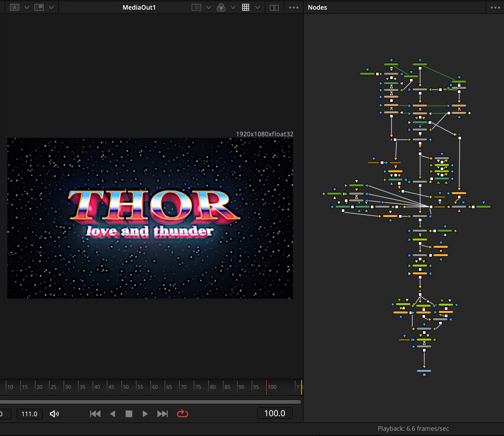Viewport: 504px width, 436px height.
Task: Toggle region of interest icon
Action: pos(196,7)
